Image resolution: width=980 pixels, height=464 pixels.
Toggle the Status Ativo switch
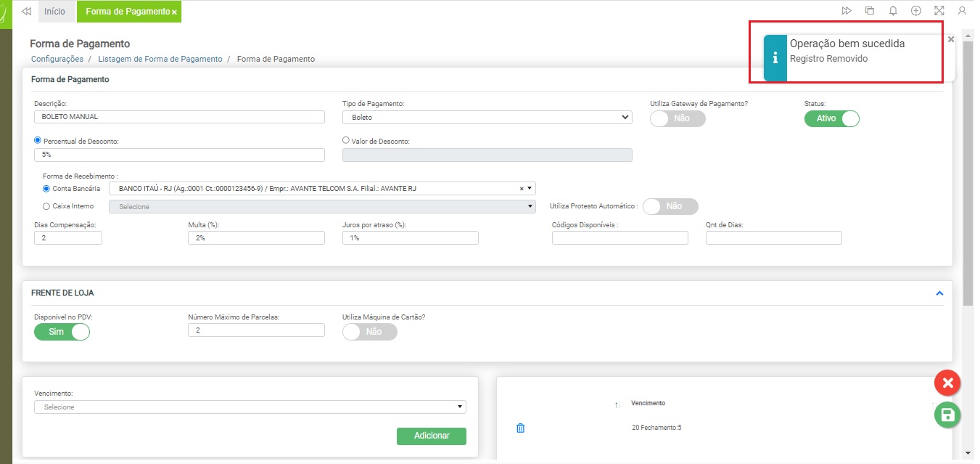point(831,118)
